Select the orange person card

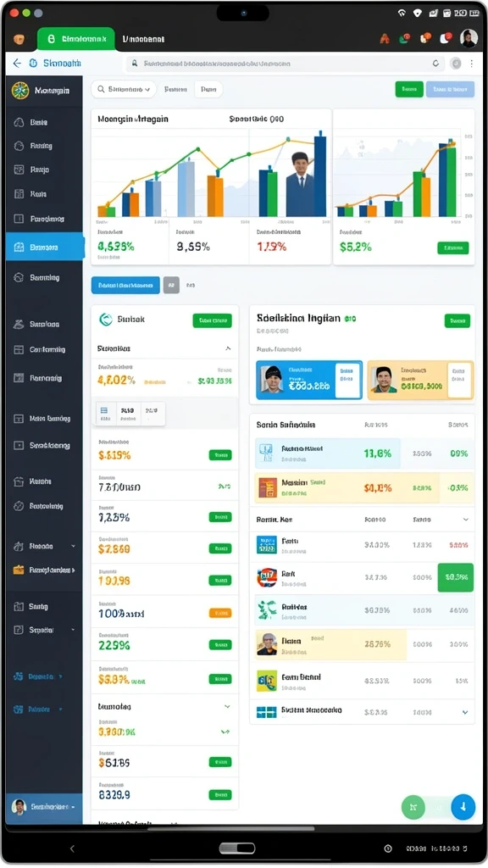[x=420, y=380]
